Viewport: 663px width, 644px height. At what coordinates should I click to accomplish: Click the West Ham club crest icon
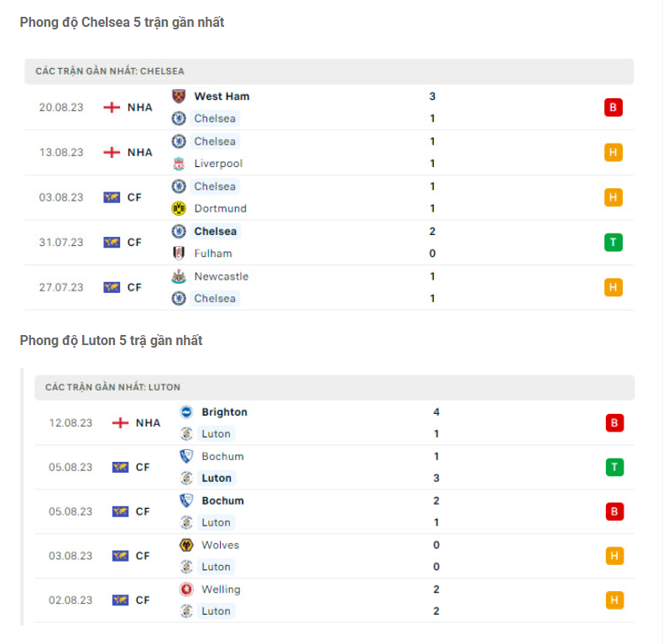pos(179,96)
